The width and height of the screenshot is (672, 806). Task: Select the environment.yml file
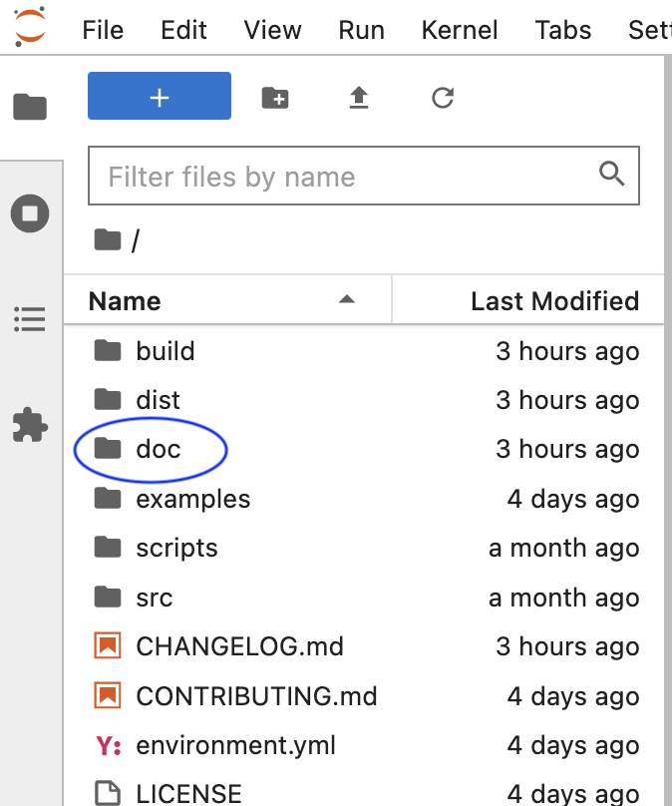click(x=364, y=745)
